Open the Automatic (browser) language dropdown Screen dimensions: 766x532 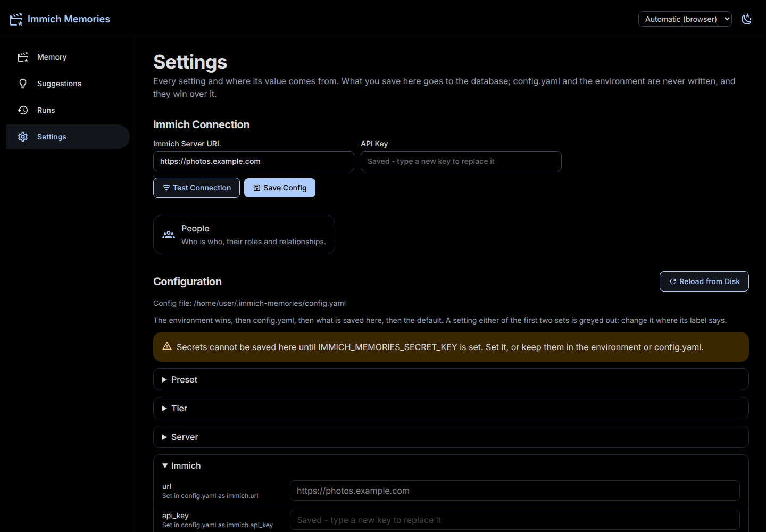685,19
